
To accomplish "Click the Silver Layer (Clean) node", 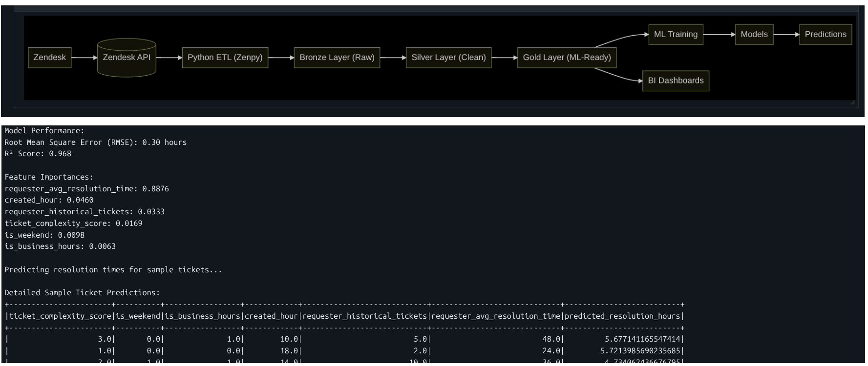I will (x=448, y=58).
